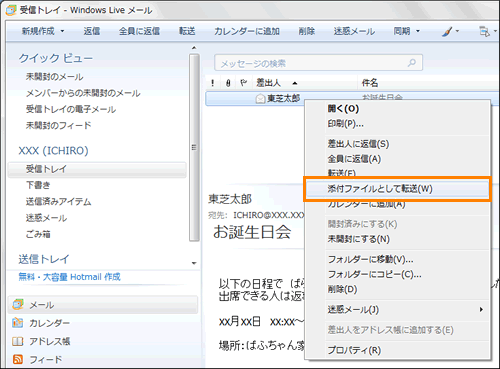This screenshot has width=500, height=369.
Task: Click the attachment paperclip column header
Action: [228, 83]
